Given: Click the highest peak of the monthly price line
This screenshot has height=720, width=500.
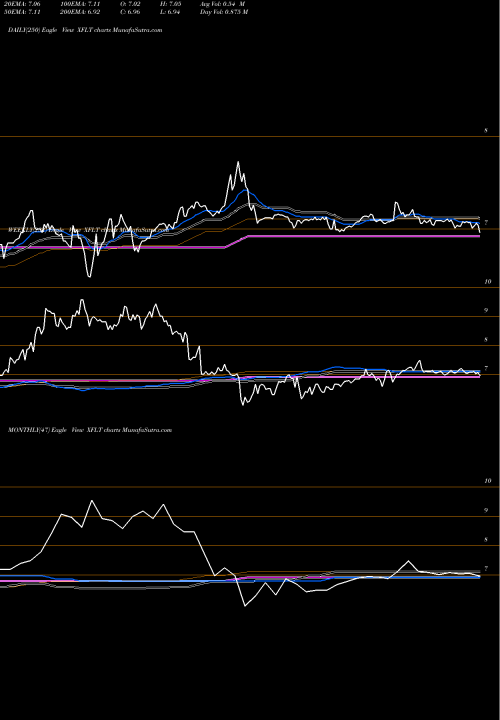Looking at the screenshot, I should [x=92, y=501].
